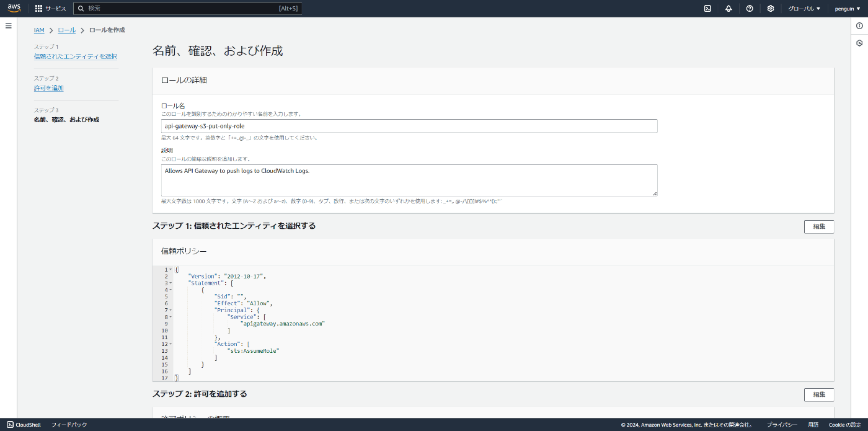Click the サービス menu label
868x431 pixels.
[x=55, y=9]
